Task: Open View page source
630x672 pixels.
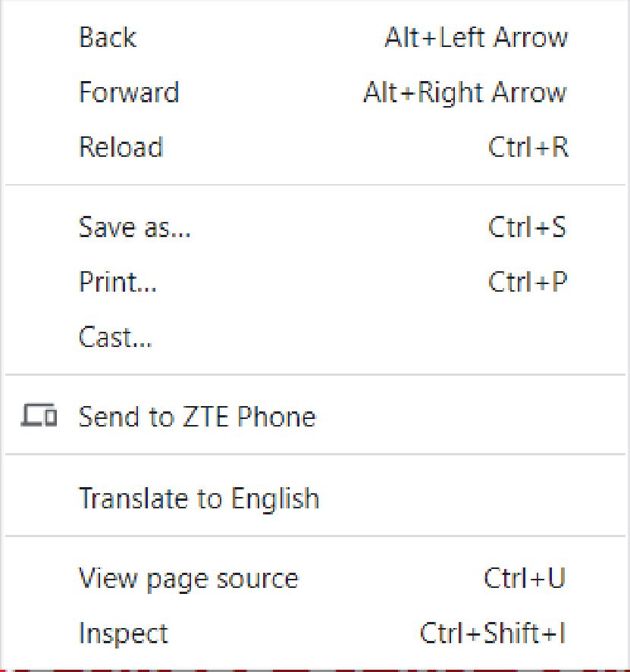Action: pos(315,578)
